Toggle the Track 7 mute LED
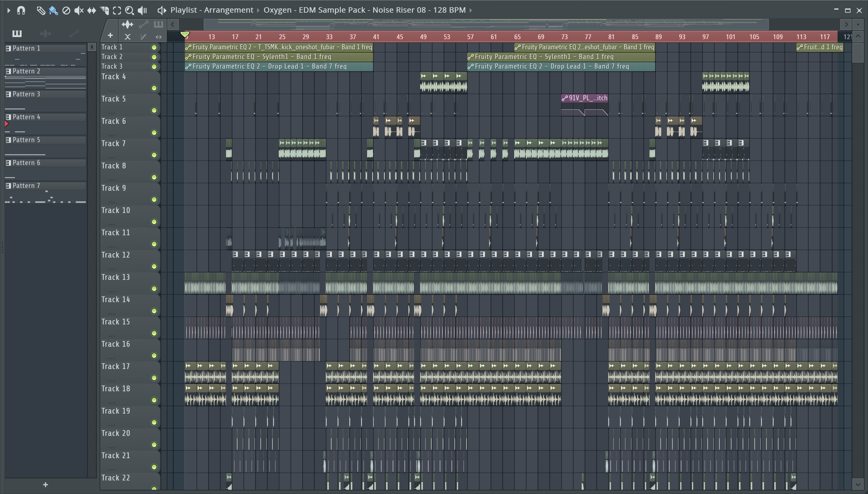Viewport: 868px width, 494px height. point(154,155)
